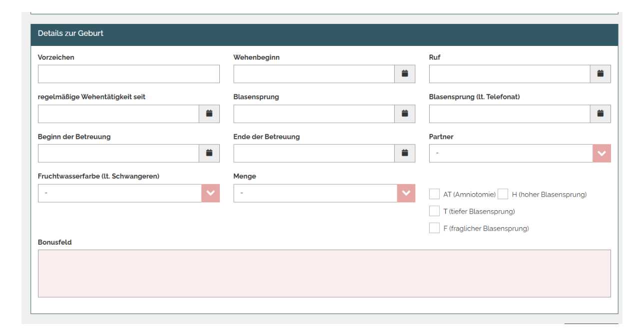Enable H (hoher Blasensprung) checkbox
Screen dimensions: 644x336
click(x=504, y=194)
